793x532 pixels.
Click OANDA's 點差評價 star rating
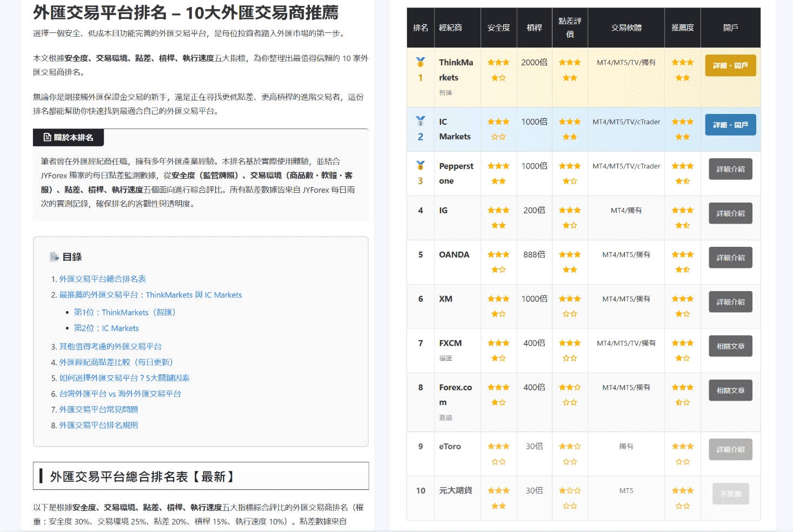coord(570,261)
